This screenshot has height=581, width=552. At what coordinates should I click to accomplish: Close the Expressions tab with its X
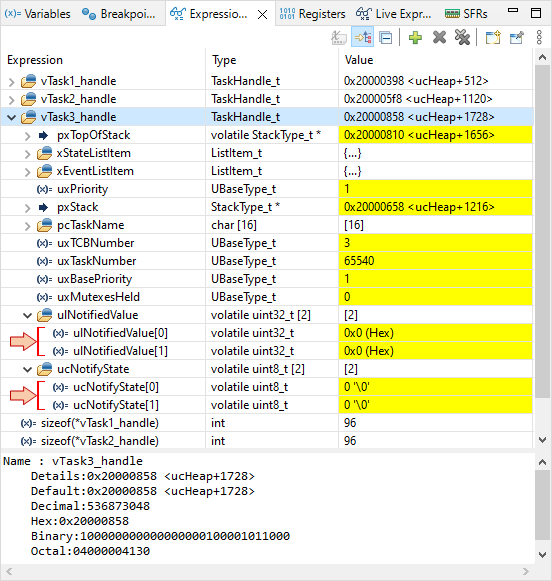click(x=262, y=14)
